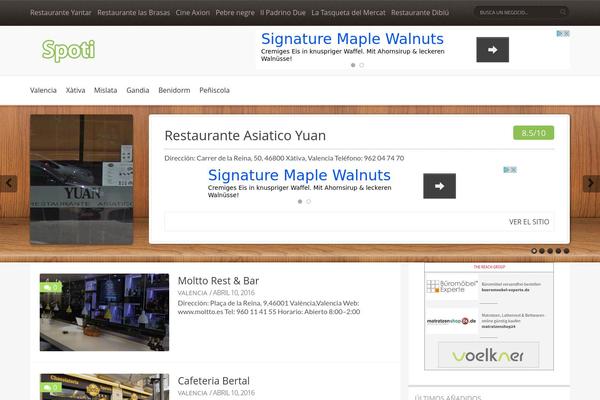
Task: Select the third slider pagination dot
Action: 550,251
